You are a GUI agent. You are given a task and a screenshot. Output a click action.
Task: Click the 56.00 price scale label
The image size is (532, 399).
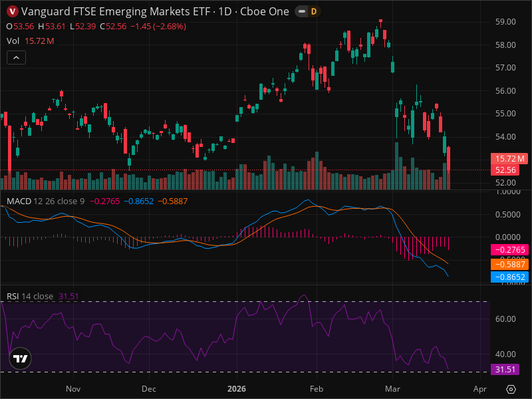[505, 90]
